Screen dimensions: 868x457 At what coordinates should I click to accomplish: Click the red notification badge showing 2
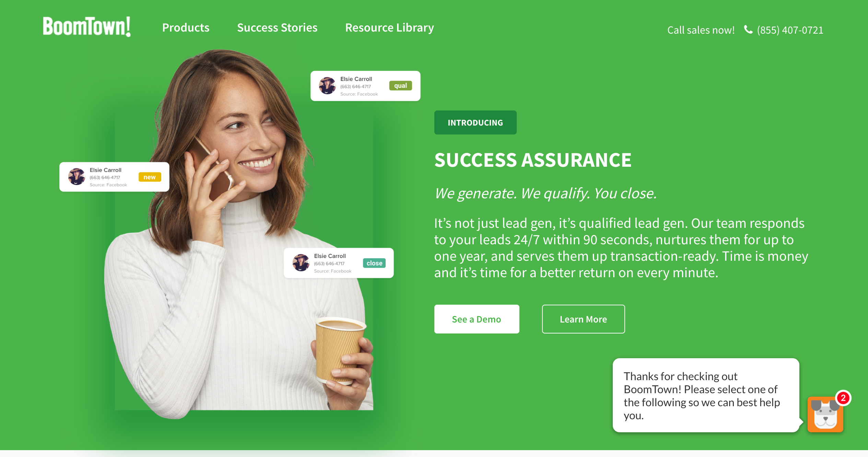pyautogui.click(x=843, y=398)
